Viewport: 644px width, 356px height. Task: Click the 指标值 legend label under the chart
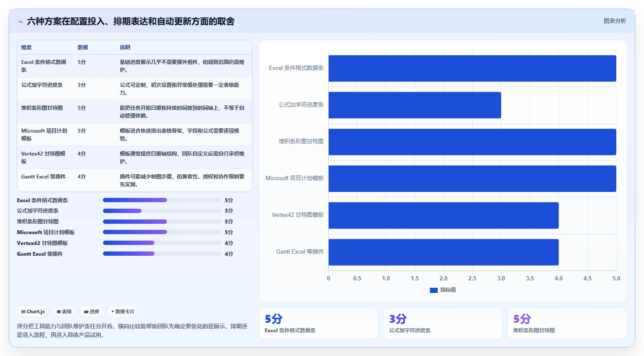448,290
